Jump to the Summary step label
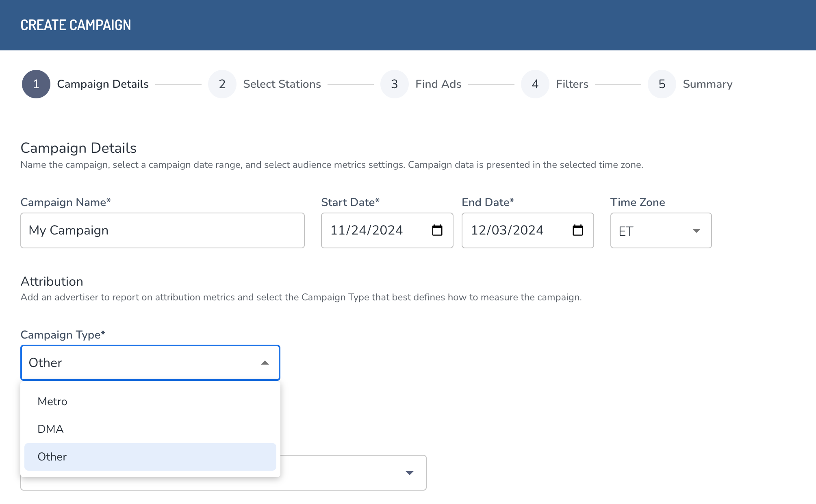The image size is (816, 504). [x=707, y=84]
